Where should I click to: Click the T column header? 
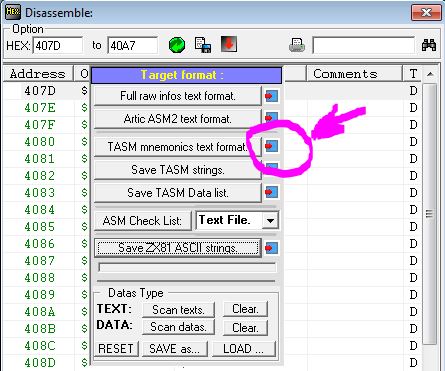coord(413,74)
